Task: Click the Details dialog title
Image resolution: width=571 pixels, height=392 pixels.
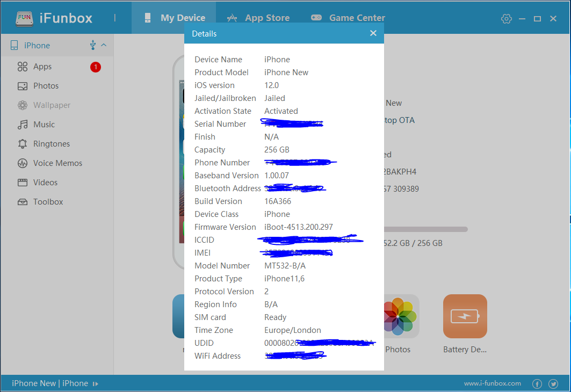Action: [204, 33]
